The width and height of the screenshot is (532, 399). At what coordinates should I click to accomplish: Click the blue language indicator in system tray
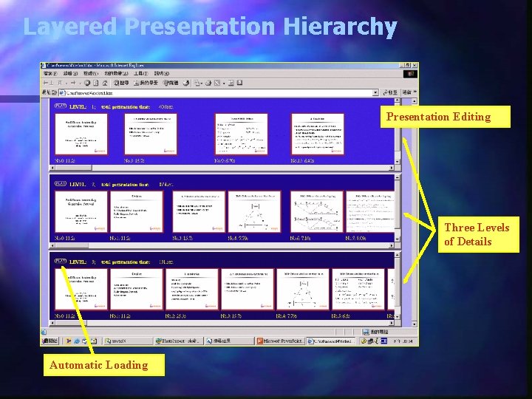(383, 341)
